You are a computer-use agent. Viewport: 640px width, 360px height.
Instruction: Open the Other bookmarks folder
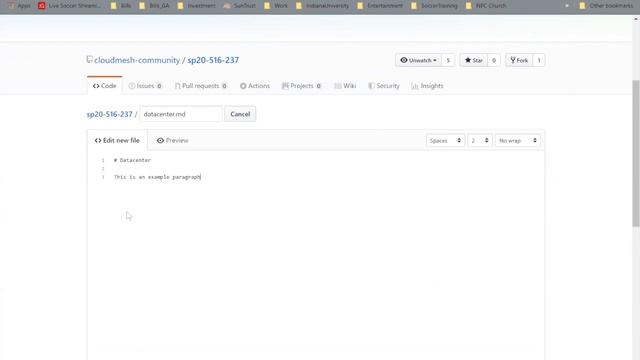pos(606,6)
